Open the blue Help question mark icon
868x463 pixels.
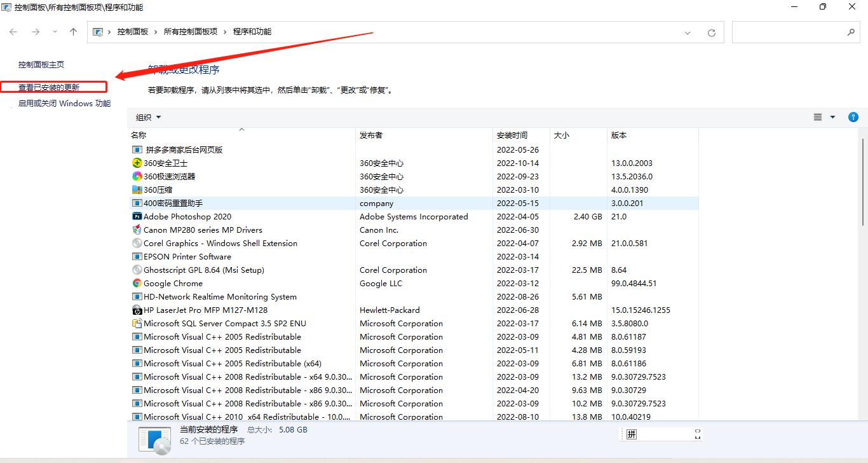point(853,117)
